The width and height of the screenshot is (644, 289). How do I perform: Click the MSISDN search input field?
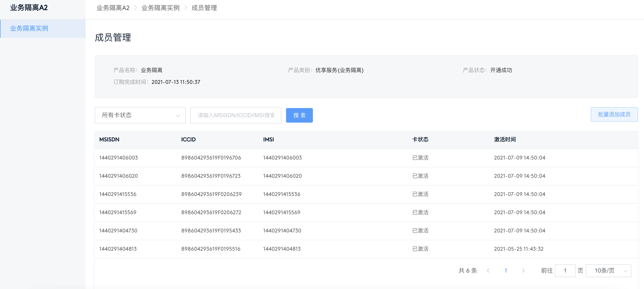[236, 115]
